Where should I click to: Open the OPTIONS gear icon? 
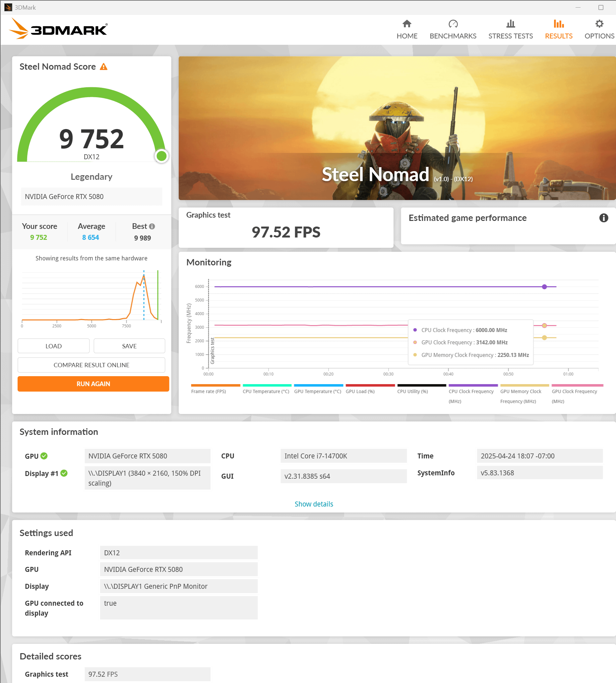pos(599,24)
